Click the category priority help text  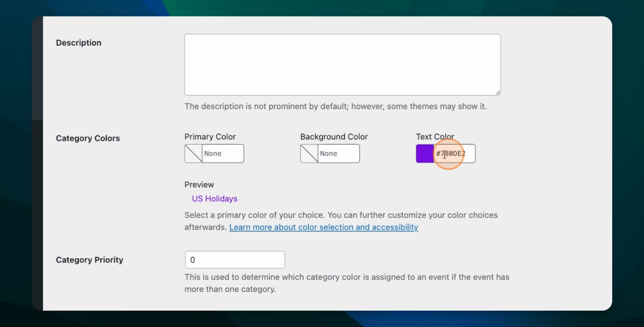coord(347,283)
